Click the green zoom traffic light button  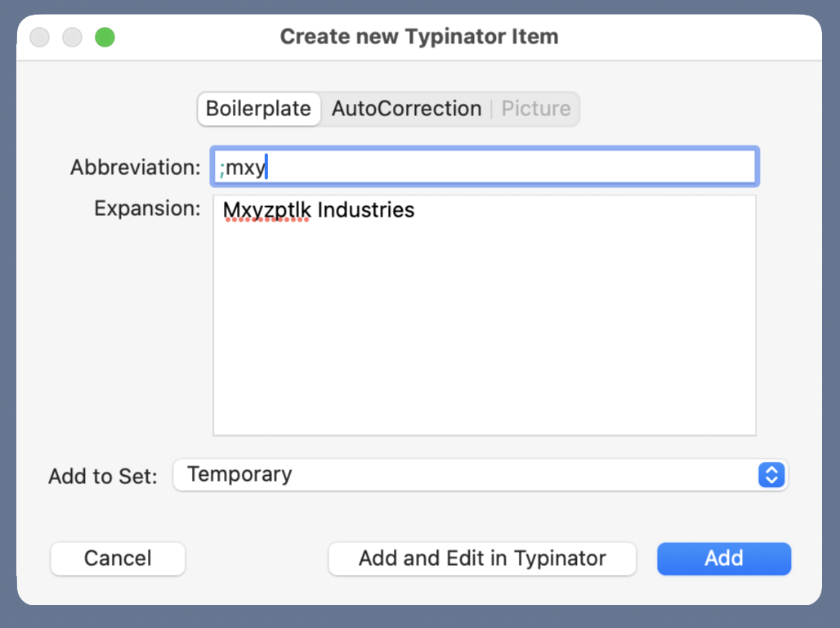coord(105,37)
